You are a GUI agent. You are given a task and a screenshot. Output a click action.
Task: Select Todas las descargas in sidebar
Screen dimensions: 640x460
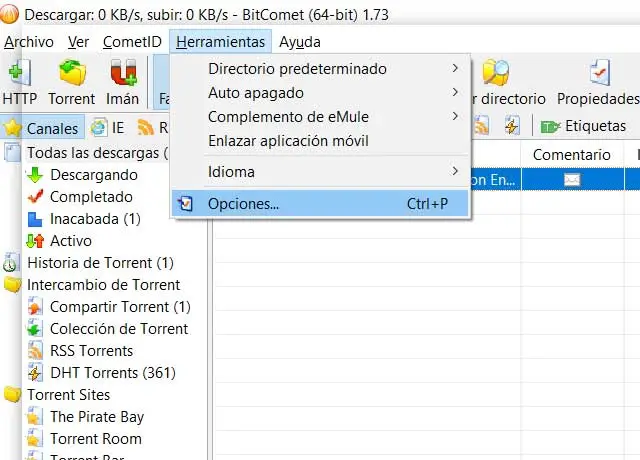point(97,153)
